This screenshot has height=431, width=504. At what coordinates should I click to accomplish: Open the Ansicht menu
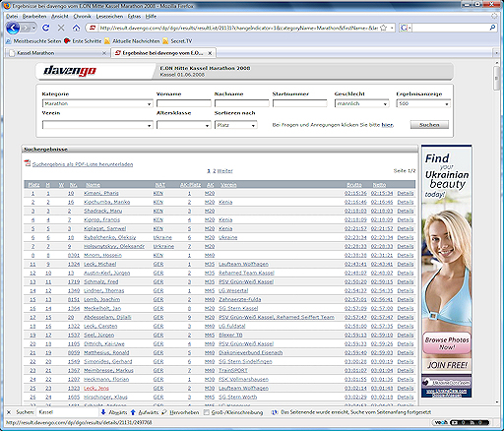tap(60, 16)
